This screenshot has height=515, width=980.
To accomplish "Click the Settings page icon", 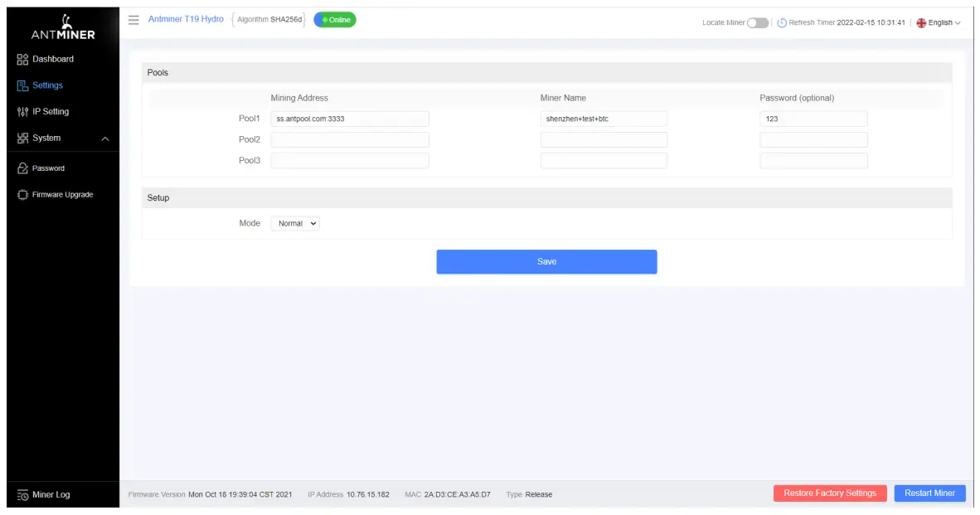I will point(22,85).
